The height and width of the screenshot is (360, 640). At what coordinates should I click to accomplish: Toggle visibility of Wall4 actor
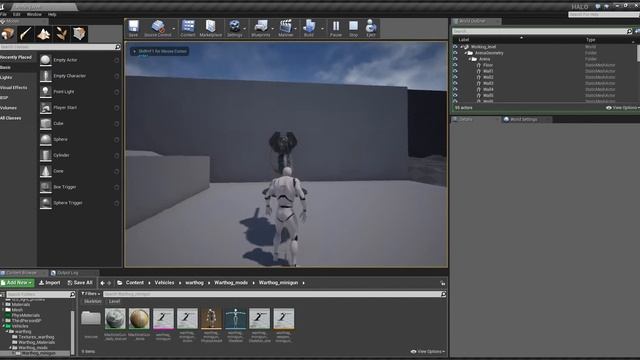pos(455,89)
